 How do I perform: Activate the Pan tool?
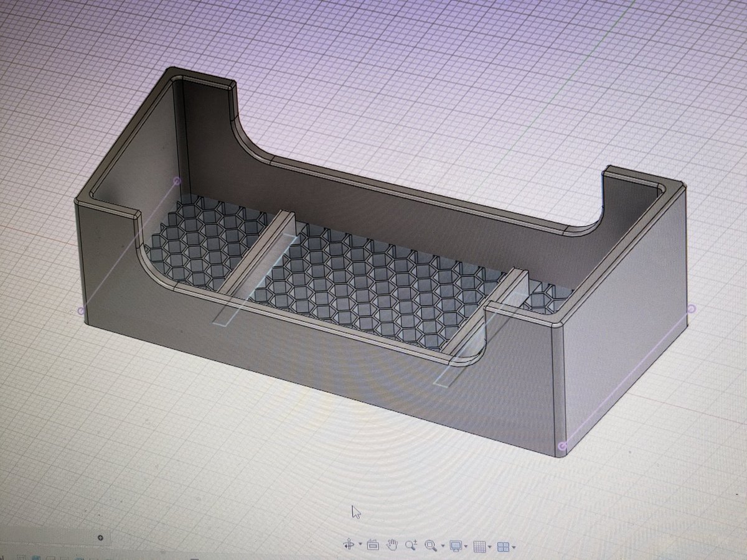pos(392,546)
